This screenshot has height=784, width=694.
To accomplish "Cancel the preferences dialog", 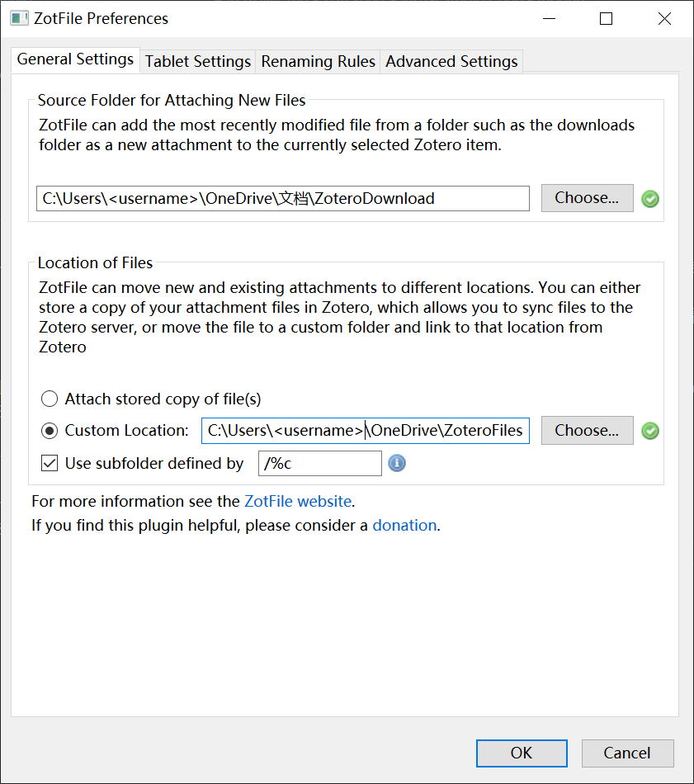I will pyautogui.click(x=627, y=753).
